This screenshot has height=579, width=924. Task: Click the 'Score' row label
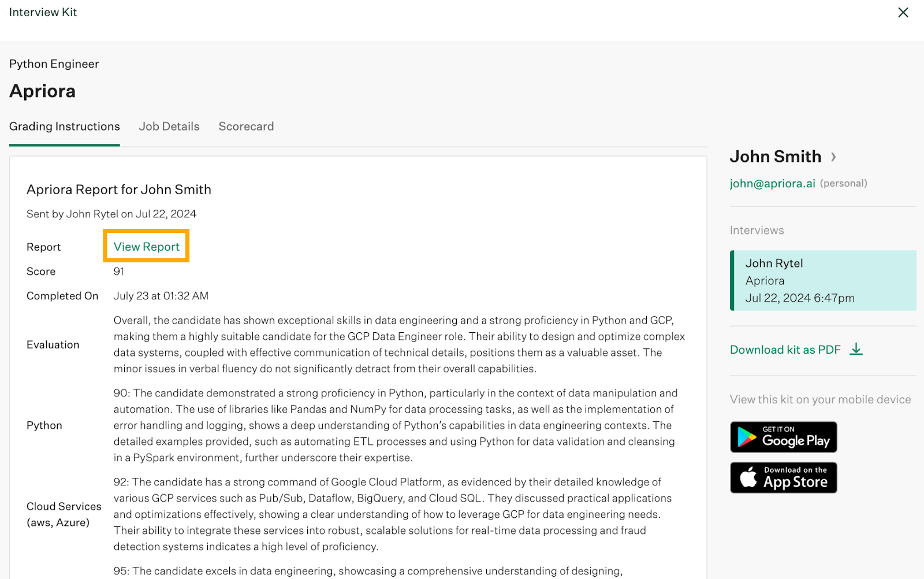tap(41, 272)
